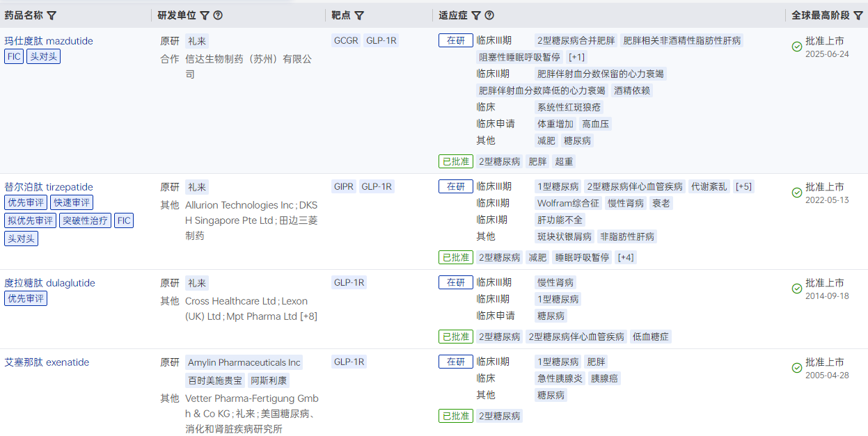Click approved check icon for tirzepatide
Image resolution: width=868 pixels, height=436 pixels.
pos(797,193)
